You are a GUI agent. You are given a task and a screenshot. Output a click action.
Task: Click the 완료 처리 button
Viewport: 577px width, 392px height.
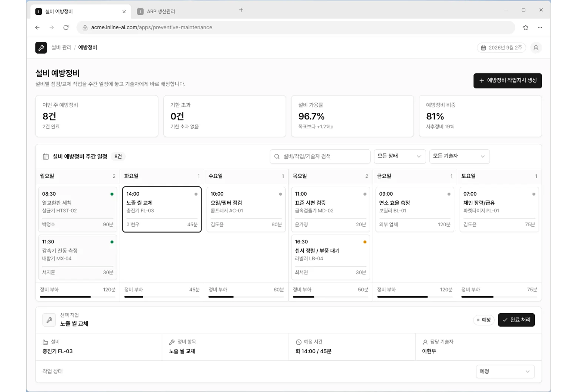click(516, 320)
